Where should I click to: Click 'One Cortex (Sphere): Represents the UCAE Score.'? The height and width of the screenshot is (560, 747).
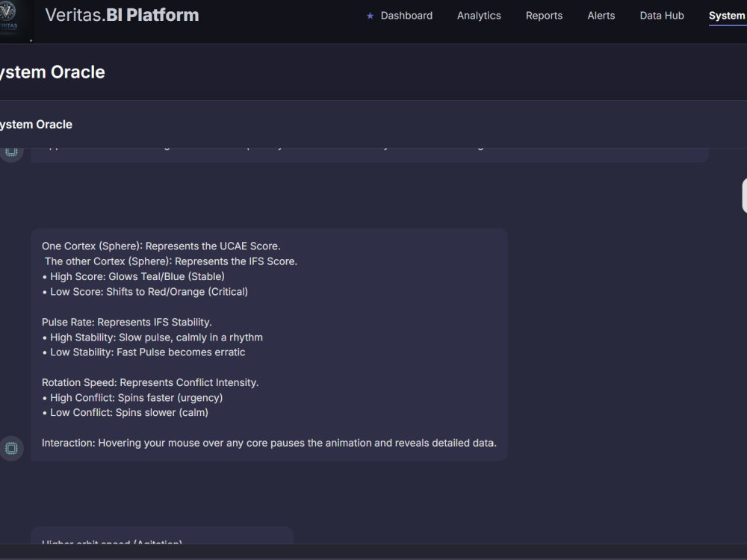tap(161, 246)
